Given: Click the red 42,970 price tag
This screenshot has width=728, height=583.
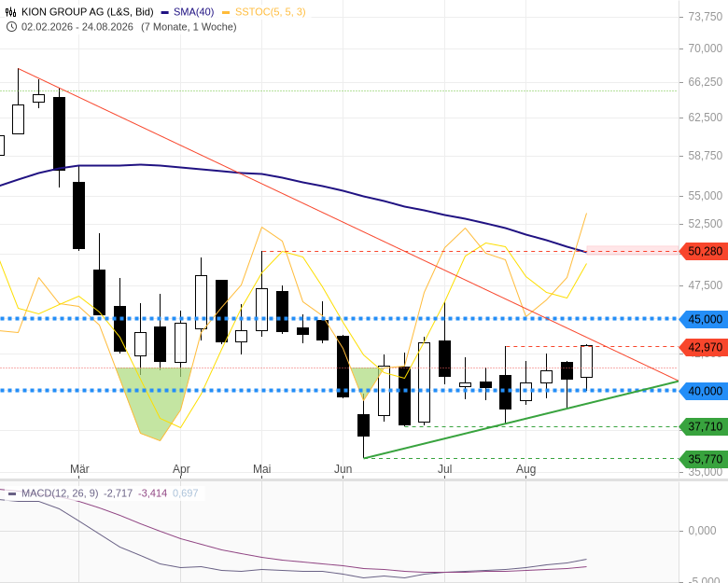Looking at the screenshot, I should [704, 347].
